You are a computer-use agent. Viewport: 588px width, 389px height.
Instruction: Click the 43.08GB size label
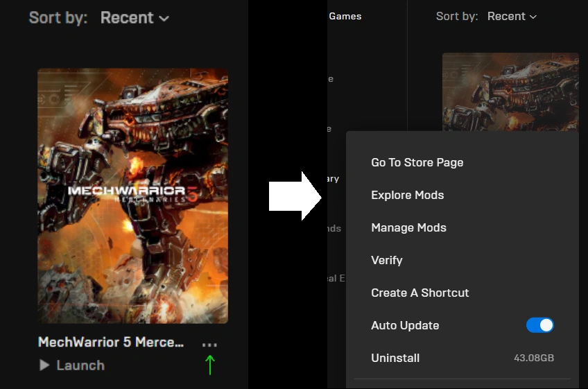coord(533,358)
